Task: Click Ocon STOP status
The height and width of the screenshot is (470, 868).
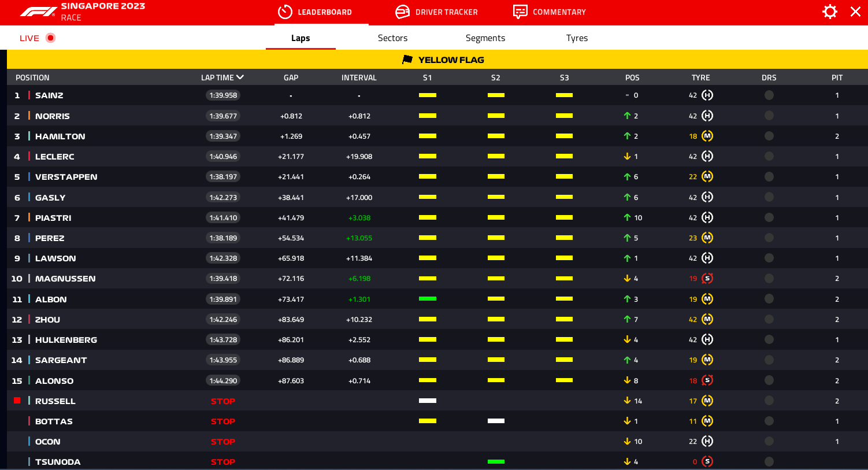Action: point(223,442)
